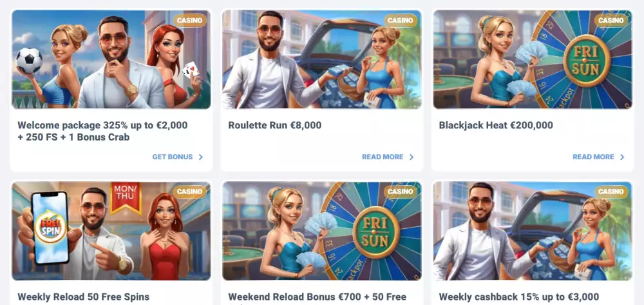The width and height of the screenshot is (644, 305).
Task: Open the Weekly cashback banner image
Action: click(533, 231)
